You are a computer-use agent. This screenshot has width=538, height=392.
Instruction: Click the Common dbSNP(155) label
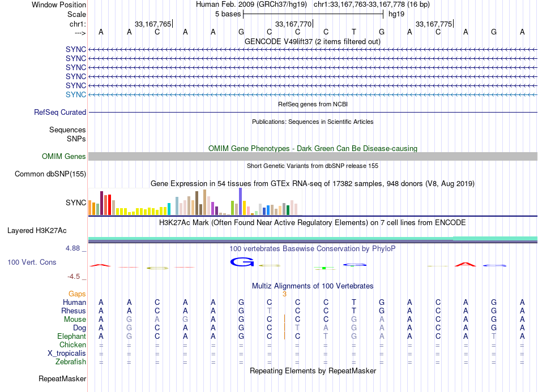coord(50,174)
